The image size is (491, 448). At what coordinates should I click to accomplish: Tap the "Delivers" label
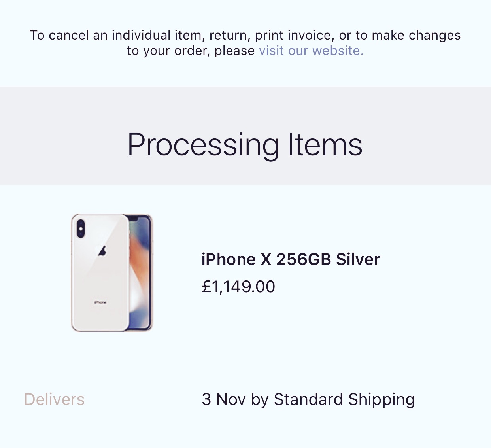coord(54,399)
